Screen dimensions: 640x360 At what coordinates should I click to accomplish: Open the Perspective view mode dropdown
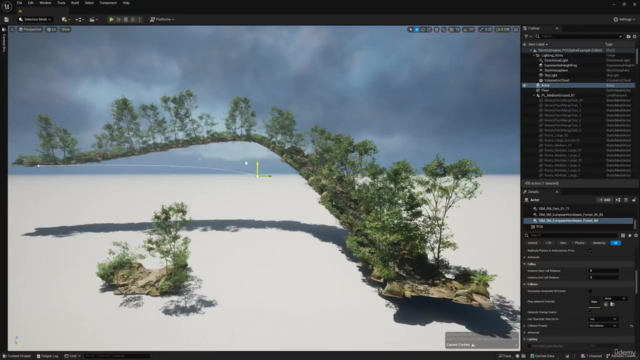tap(30, 29)
